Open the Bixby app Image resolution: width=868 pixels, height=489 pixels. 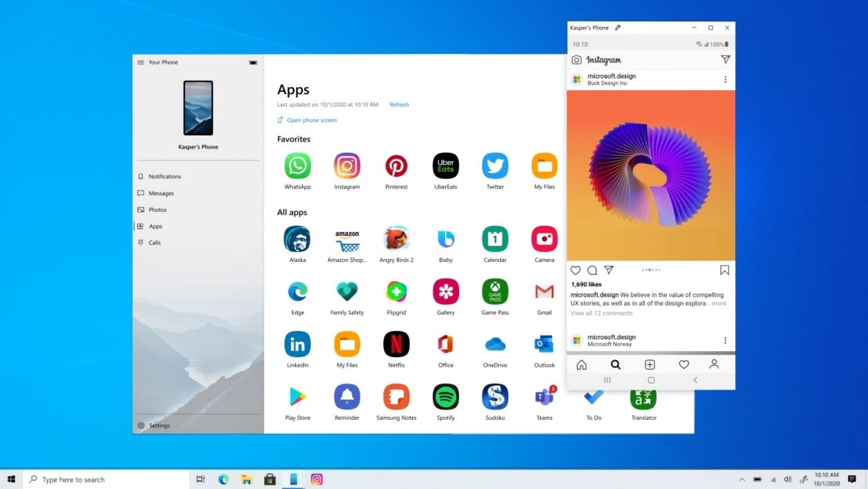click(x=446, y=239)
